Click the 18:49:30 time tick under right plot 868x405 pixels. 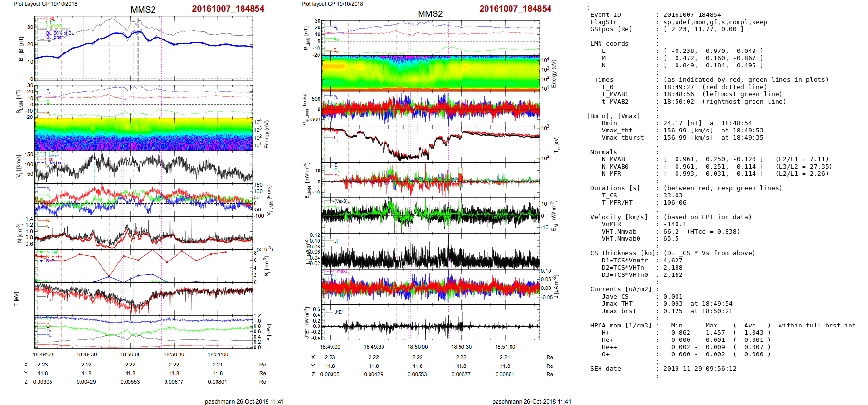(374, 347)
